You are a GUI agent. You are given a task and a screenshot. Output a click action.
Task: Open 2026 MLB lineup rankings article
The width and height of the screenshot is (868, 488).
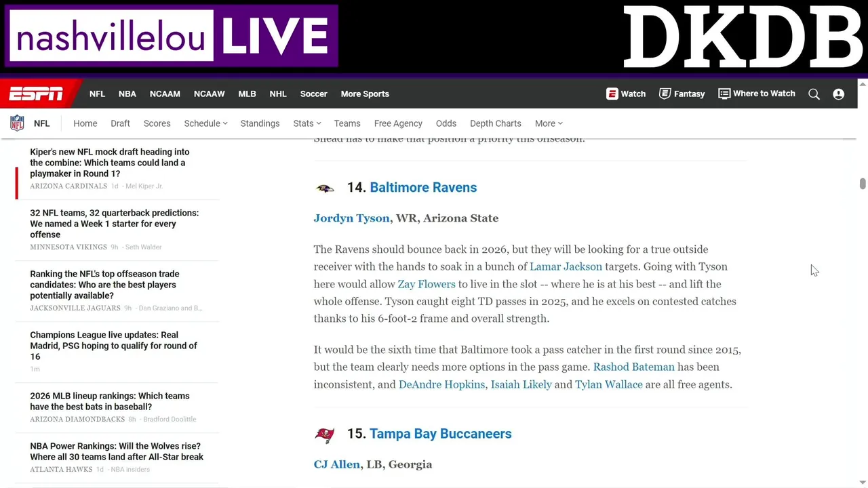(110, 401)
